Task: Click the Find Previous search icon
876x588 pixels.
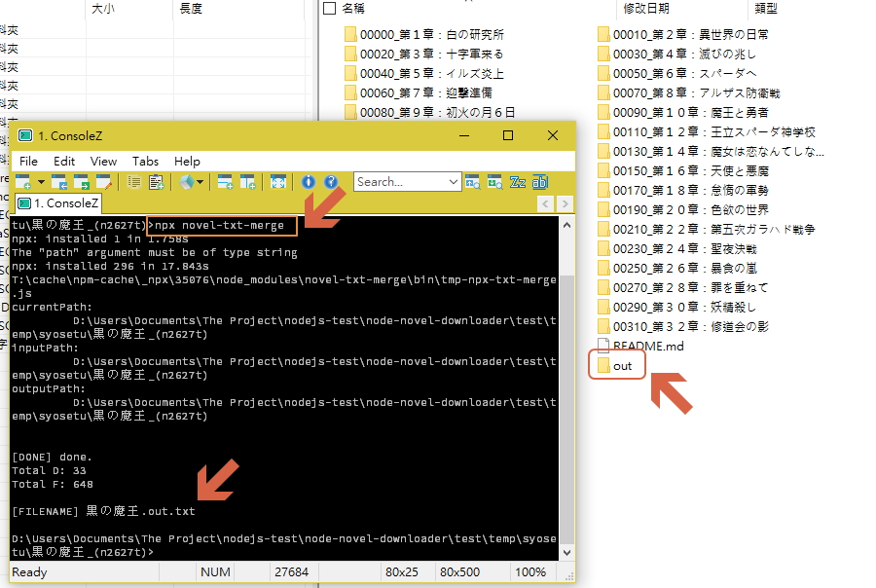Action: click(473, 182)
